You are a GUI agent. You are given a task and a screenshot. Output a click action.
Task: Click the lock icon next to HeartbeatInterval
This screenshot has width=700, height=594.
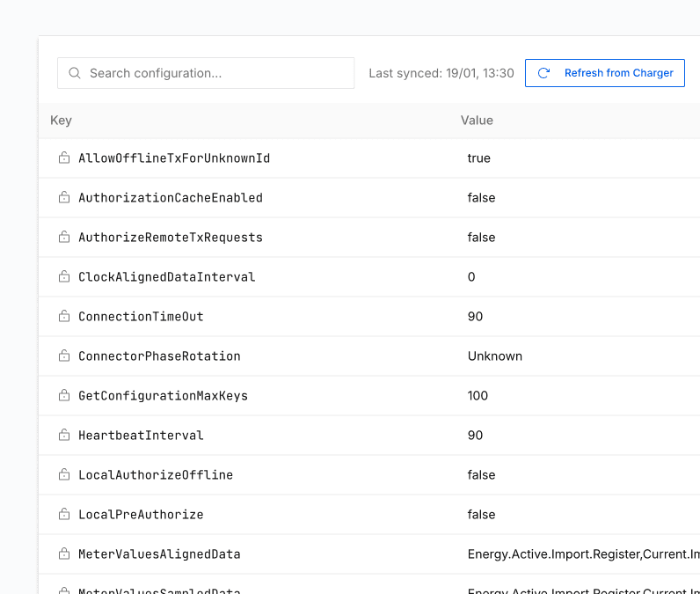click(x=64, y=435)
